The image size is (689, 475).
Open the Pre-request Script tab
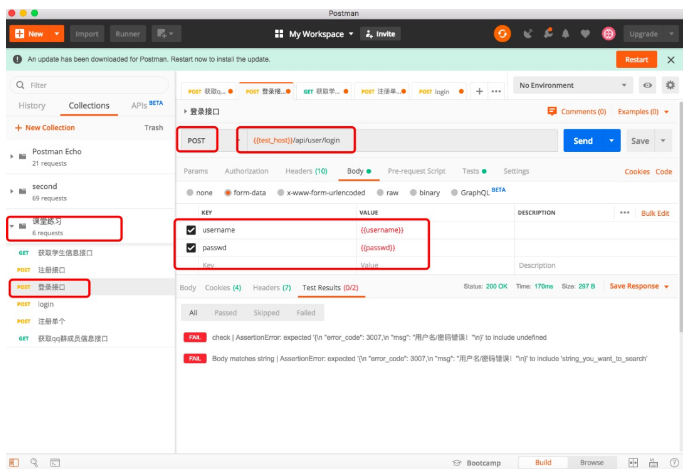point(417,171)
